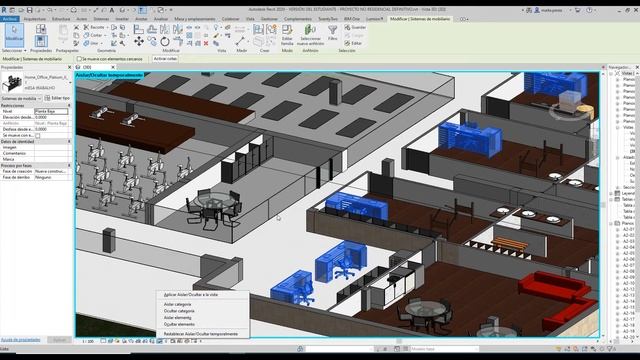Click the Recorte geometry tool
The height and width of the screenshot is (360, 640).
click(94, 27)
